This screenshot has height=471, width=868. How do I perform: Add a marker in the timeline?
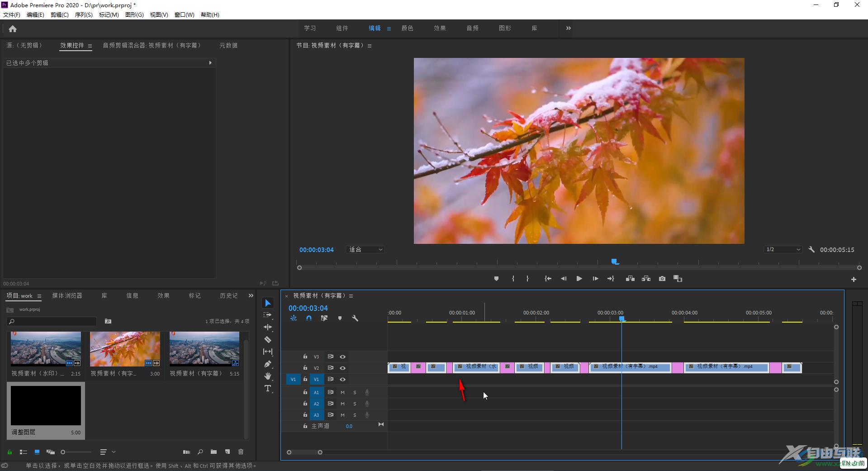pyautogui.click(x=340, y=318)
